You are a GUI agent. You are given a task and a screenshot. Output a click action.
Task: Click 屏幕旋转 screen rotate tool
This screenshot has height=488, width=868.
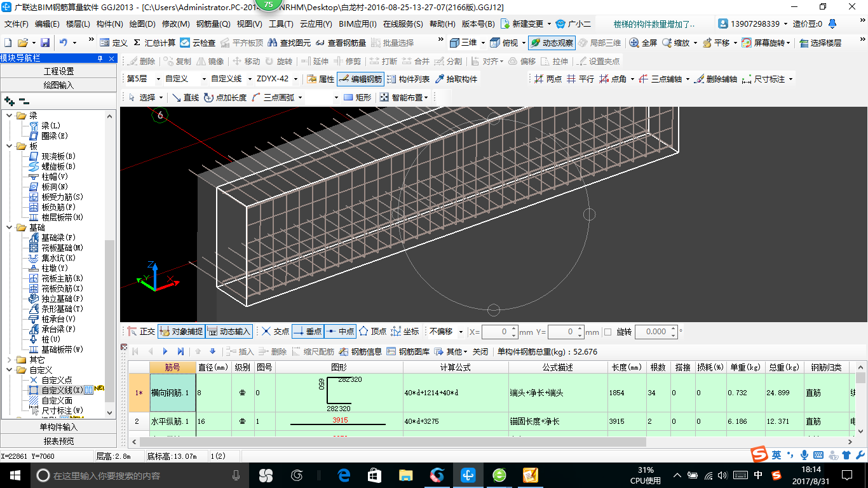click(x=766, y=43)
